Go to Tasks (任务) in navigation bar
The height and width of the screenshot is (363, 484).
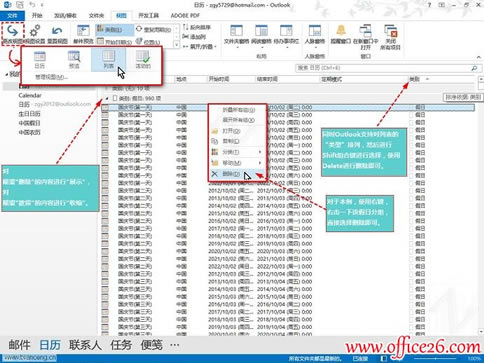121,345
